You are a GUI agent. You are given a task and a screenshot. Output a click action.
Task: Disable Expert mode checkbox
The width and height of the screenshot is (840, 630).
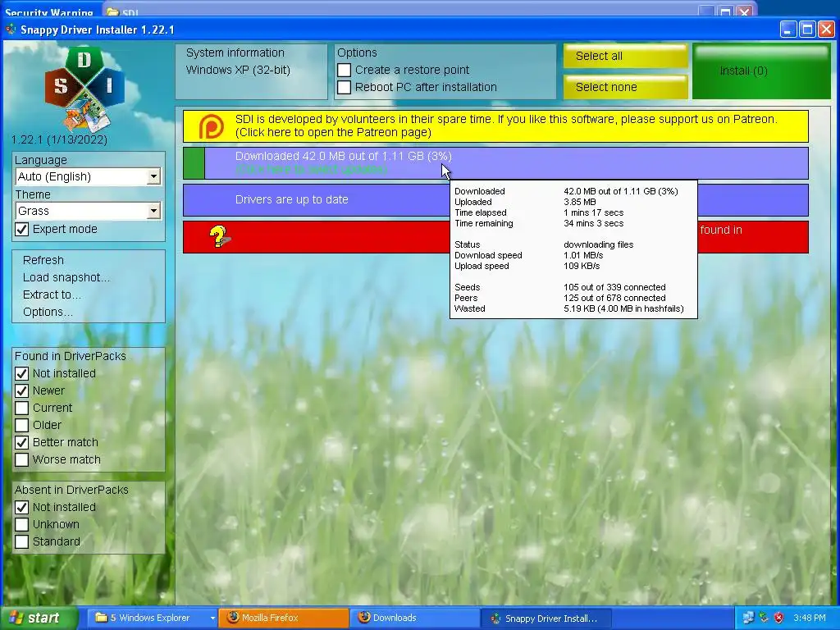click(22, 230)
